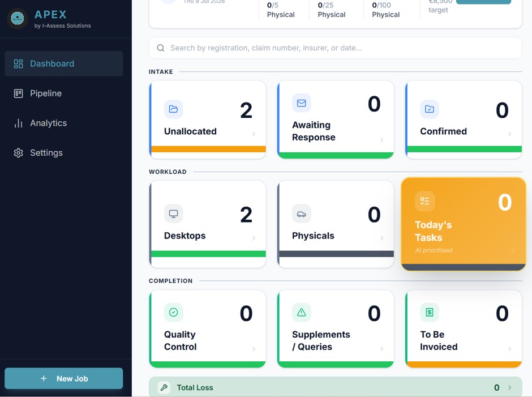Click the Supplements / Queries label
Screen dimensions: 532x397
click(x=321, y=340)
